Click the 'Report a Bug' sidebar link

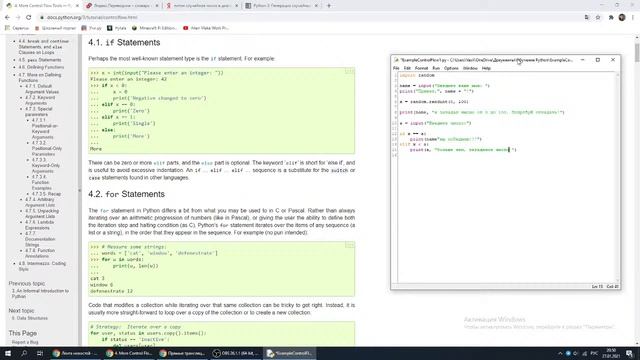click(x=25, y=342)
